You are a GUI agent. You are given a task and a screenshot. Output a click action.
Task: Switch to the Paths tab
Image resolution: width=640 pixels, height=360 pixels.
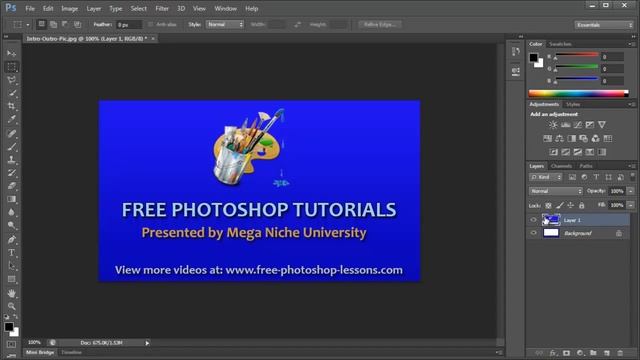586,166
